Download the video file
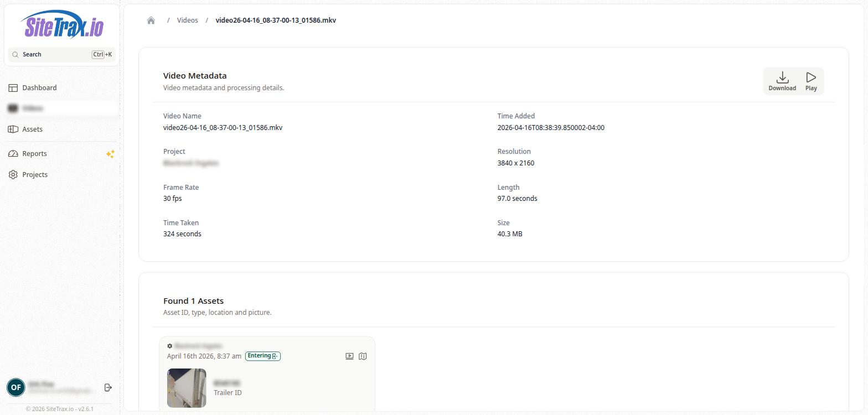Screen dimensions: 868x415 782,81
